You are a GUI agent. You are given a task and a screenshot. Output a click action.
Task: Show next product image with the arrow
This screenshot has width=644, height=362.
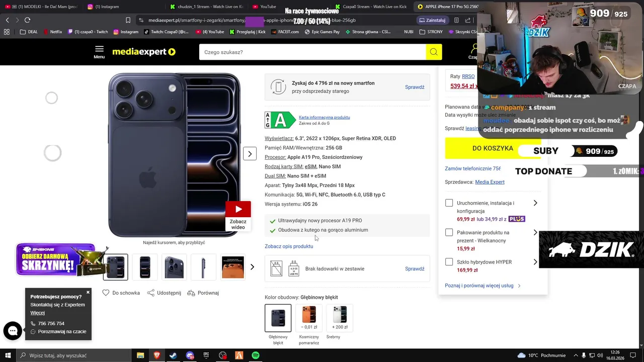point(250,154)
